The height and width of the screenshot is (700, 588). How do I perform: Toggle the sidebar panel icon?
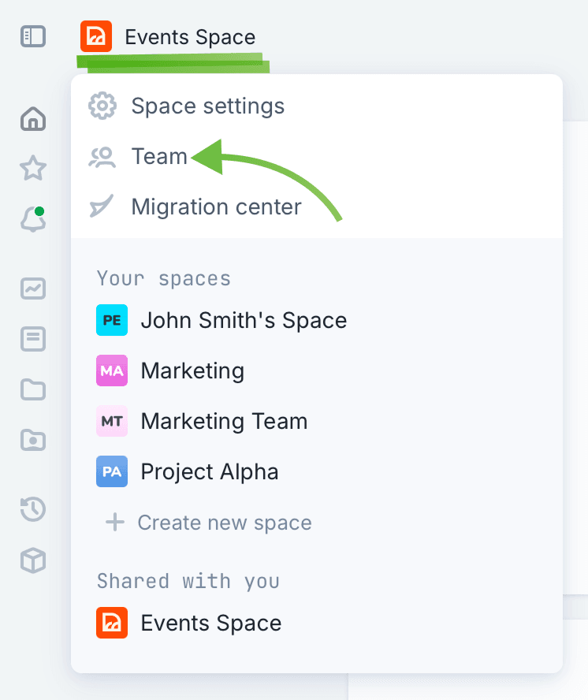[x=33, y=36]
